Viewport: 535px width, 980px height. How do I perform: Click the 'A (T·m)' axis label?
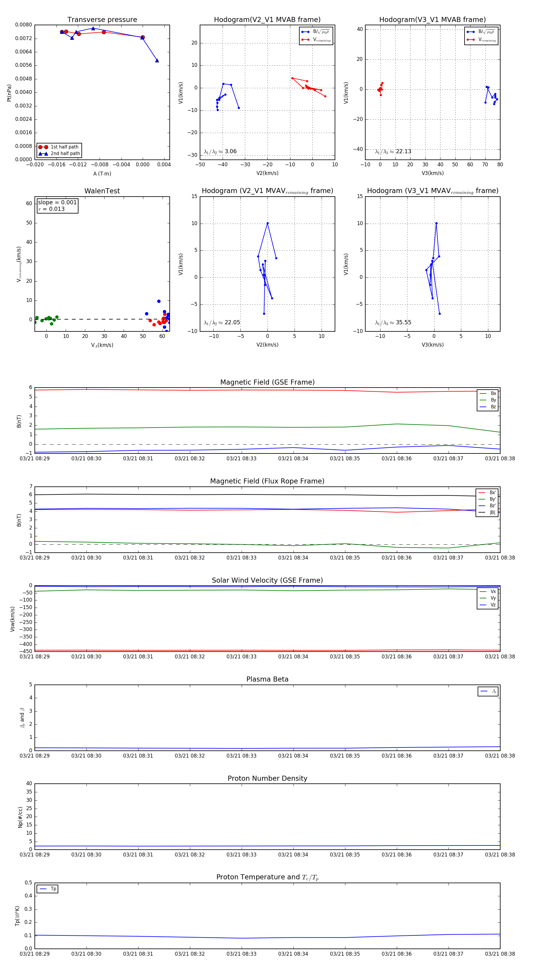tap(102, 174)
